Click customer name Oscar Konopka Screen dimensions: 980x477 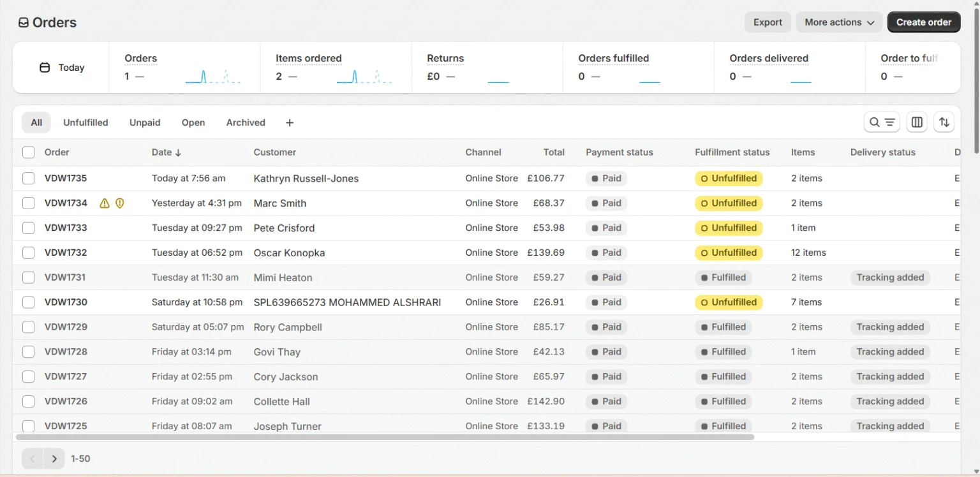pyautogui.click(x=289, y=253)
